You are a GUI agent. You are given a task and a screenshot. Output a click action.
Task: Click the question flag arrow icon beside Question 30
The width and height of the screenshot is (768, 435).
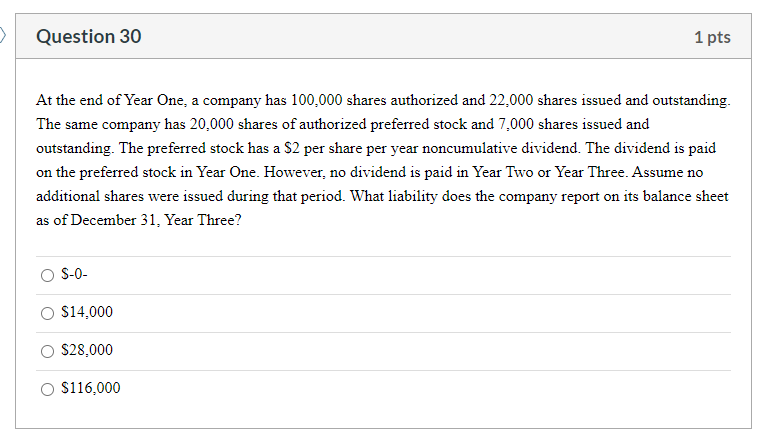[2, 35]
